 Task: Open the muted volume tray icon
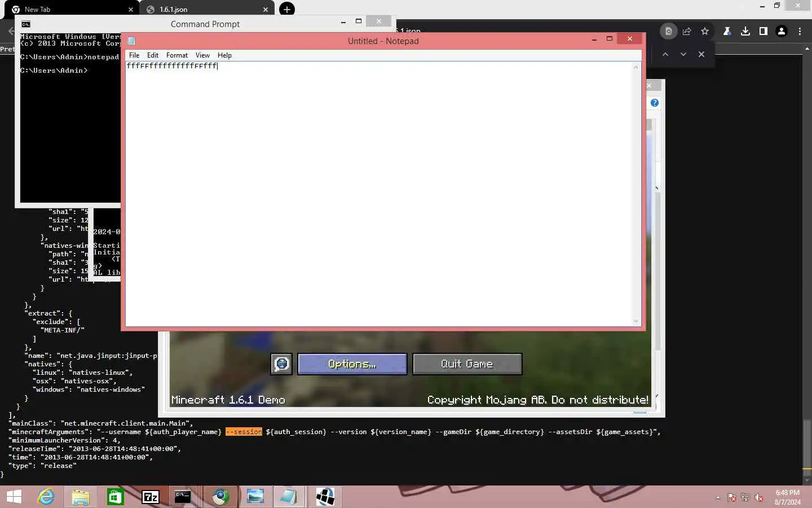[x=759, y=497]
